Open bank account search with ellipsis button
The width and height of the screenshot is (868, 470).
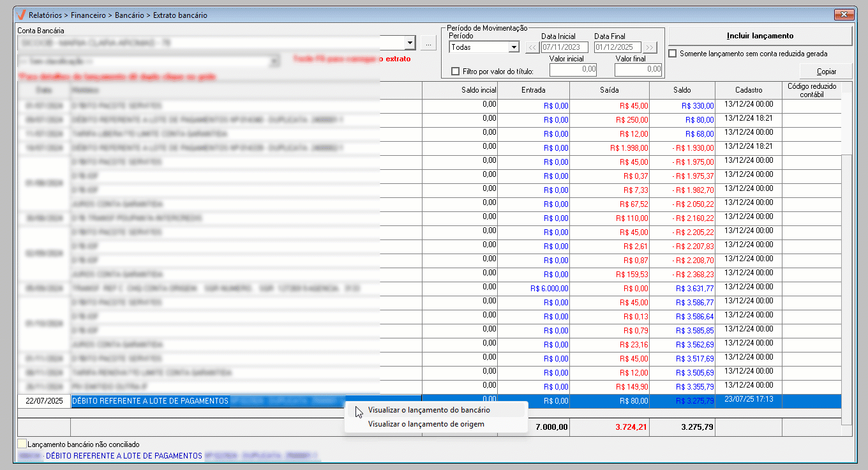[x=428, y=43]
